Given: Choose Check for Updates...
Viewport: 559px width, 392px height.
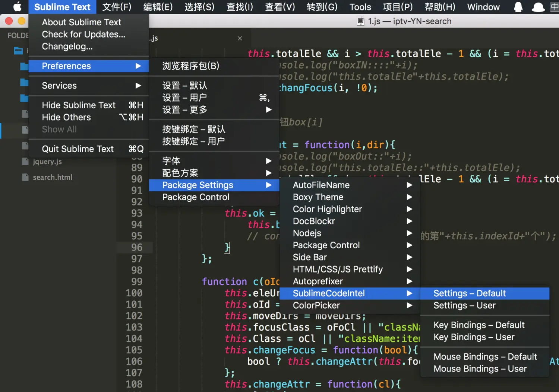Looking at the screenshot, I should (89, 34).
